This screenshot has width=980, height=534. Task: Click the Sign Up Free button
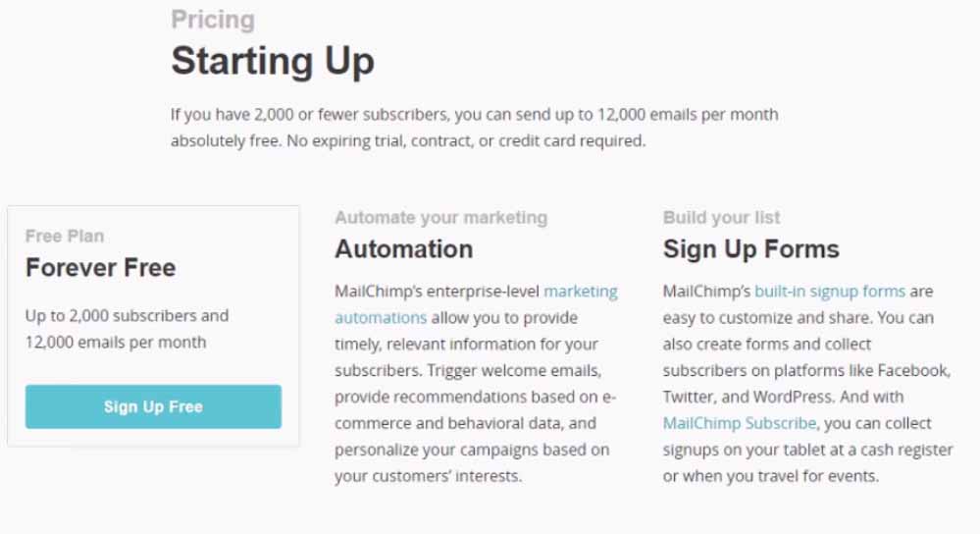[153, 406]
